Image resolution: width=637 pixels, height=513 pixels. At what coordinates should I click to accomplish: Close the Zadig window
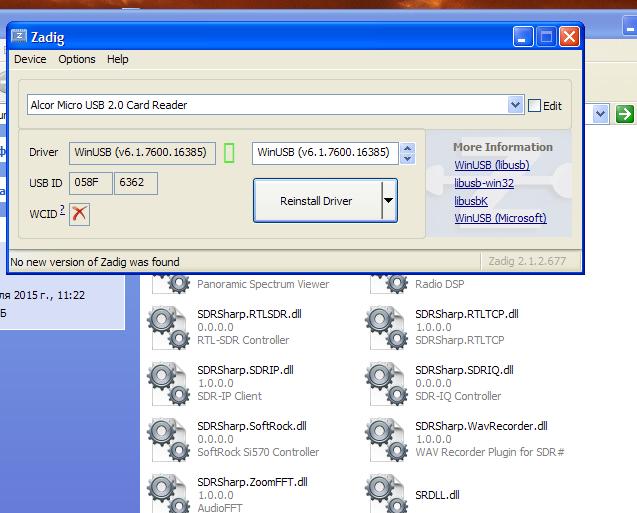coord(569,37)
